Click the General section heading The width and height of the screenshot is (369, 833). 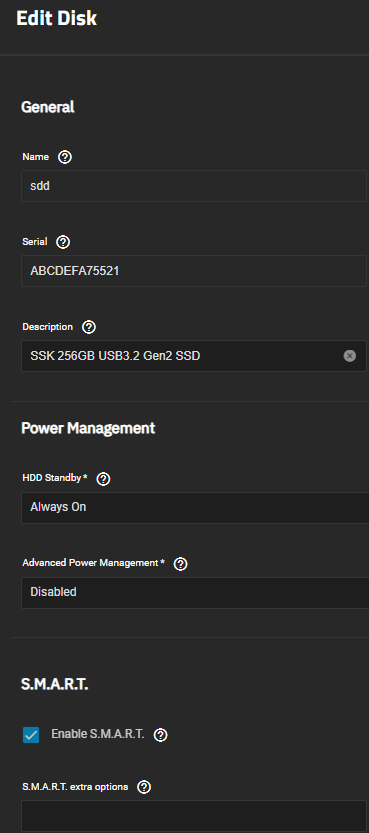[48, 107]
